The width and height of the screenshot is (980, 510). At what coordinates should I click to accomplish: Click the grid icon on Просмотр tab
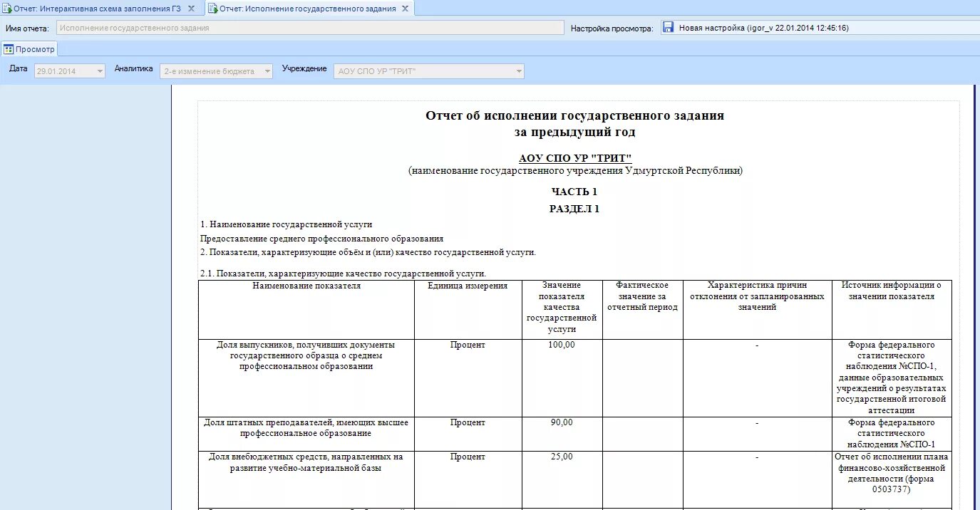pos(9,49)
